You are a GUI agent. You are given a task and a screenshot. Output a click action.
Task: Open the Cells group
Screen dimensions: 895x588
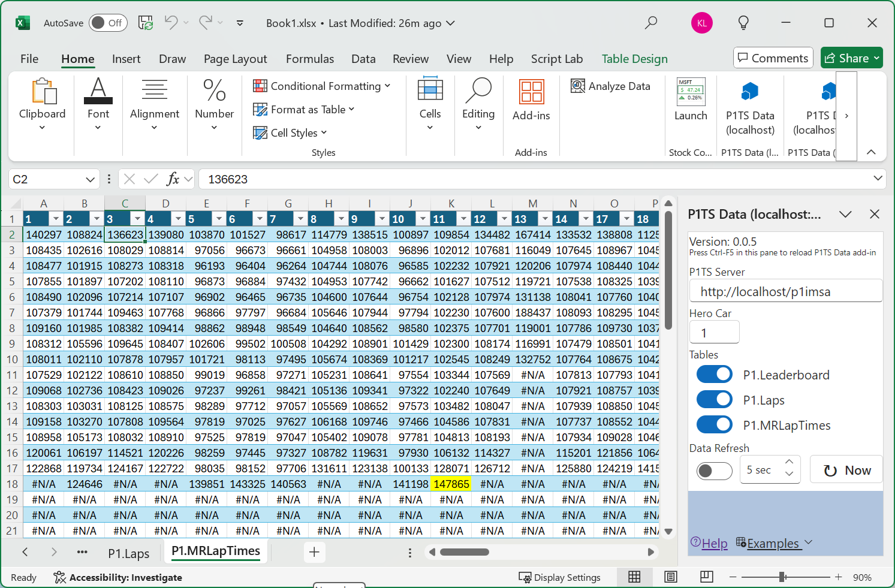point(430,104)
